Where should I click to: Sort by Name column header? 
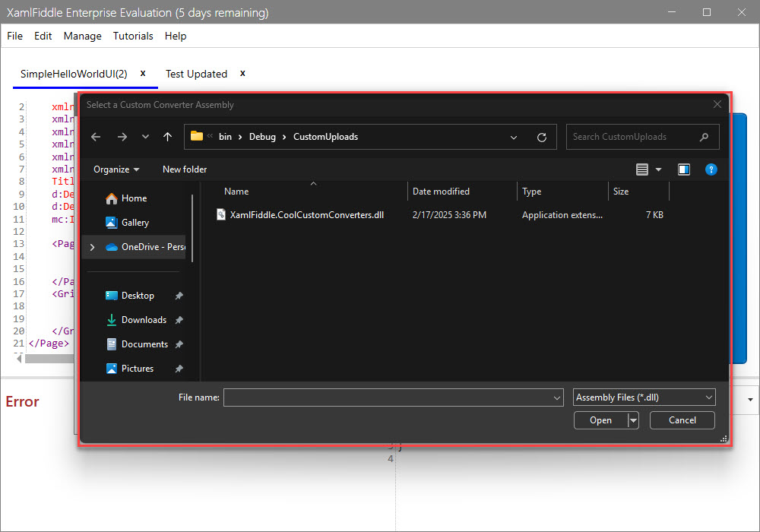[236, 192]
